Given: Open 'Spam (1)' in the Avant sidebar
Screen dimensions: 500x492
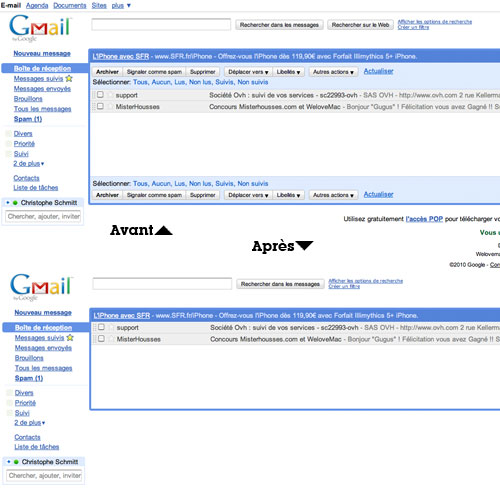Looking at the screenshot, I should tap(28, 119).
